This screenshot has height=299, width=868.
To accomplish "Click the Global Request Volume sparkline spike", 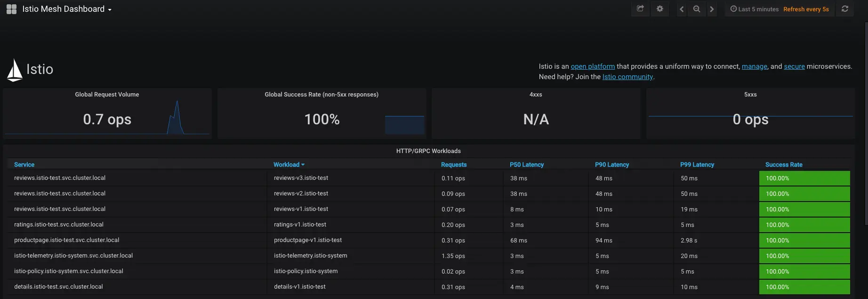I will coord(176,118).
